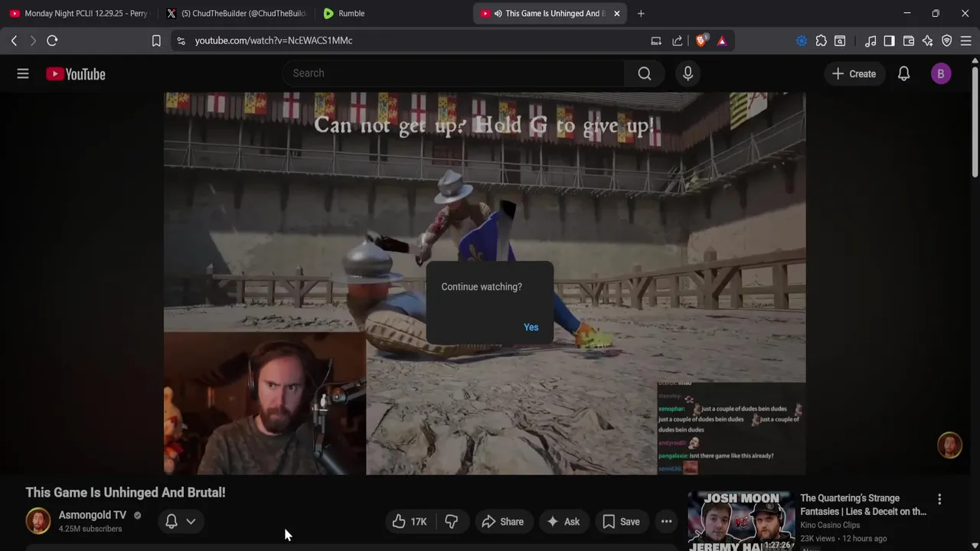Open more actions ellipsis under video
The height and width of the screenshot is (551, 980).
click(667, 522)
